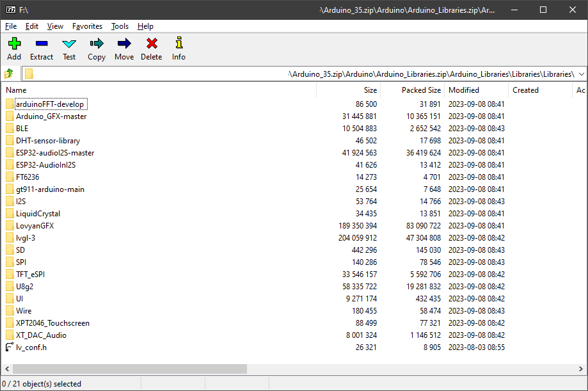588x391 pixels.
Task: Click size value 8 001 324
Action: 362,335
